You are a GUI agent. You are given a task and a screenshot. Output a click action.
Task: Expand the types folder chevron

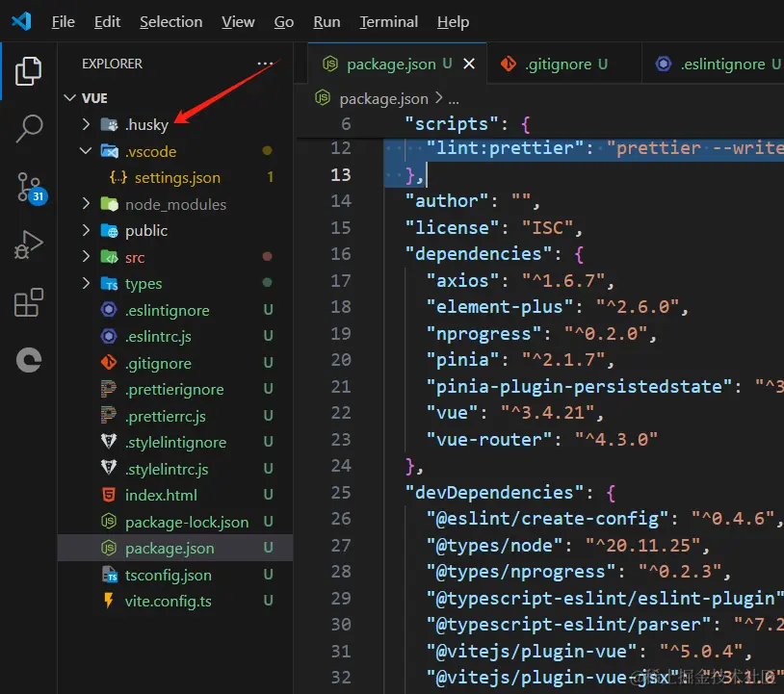point(86,283)
